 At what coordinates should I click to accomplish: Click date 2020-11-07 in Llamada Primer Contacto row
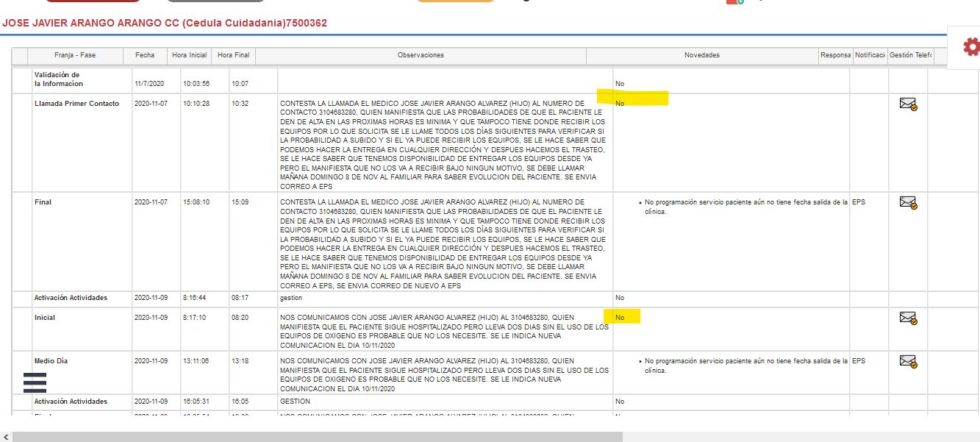pos(151,104)
